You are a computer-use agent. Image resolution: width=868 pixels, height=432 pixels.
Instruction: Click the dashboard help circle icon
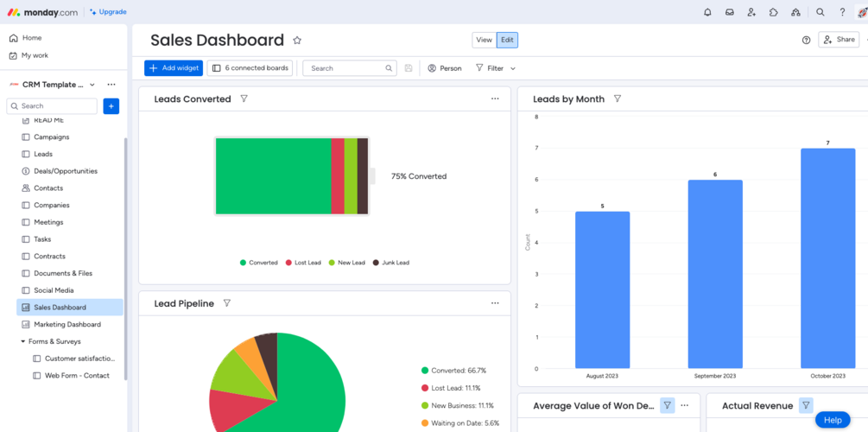tap(806, 40)
